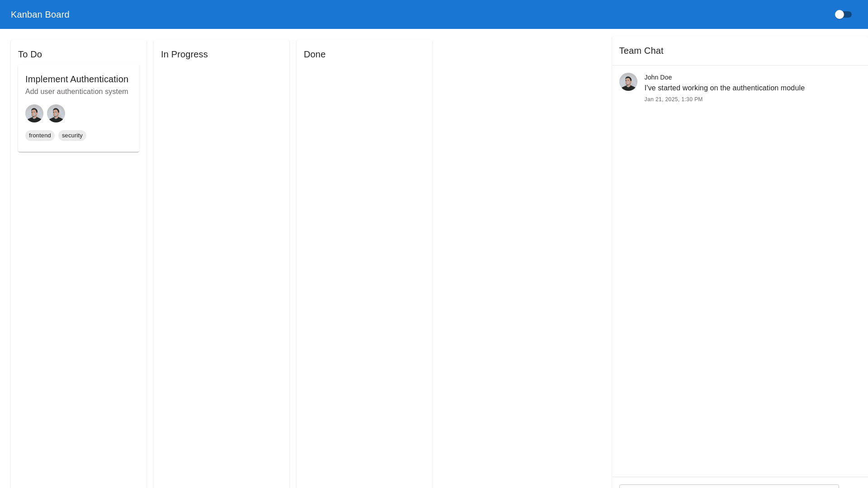This screenshot has height=488, width=868.
Task: Select the security tag chip
Action: pyautogui.click(x=72, y=136)
